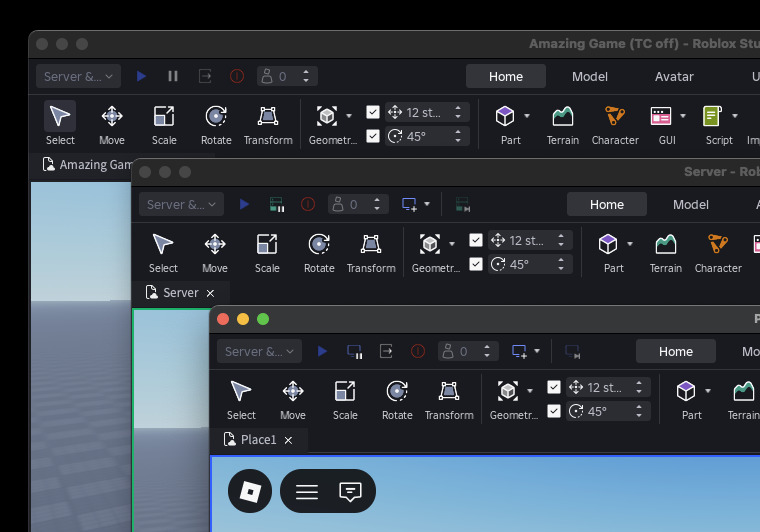This screenshot has width=760, height=532.
Task: Click 12 studs increment field in Amazing Game window
Action: [427, 112]
